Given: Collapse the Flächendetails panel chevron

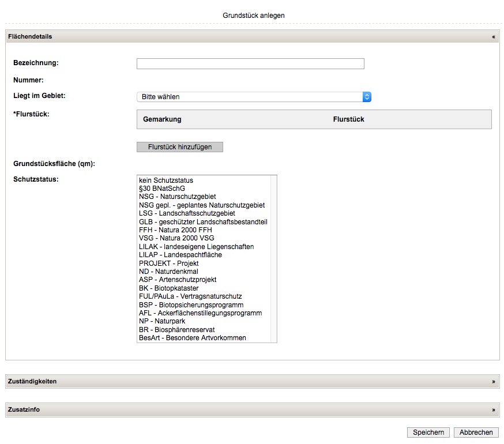Looking at the screenshot, I should (x=493, y=37).
